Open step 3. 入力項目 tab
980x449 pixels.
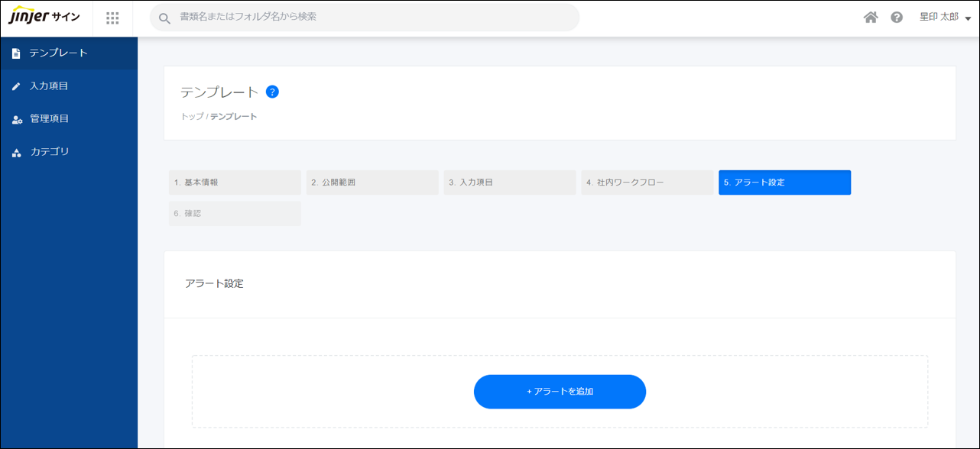click(x=509, y=183)
